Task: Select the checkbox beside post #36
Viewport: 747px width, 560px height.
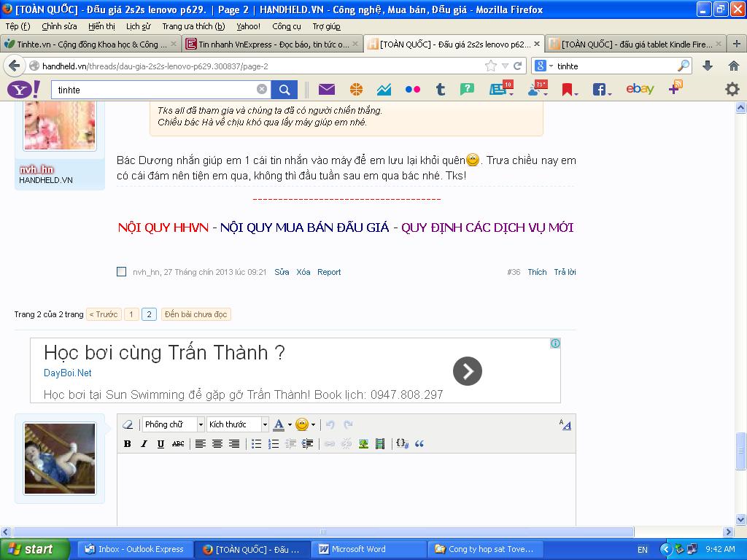Action: coord(122,272)
